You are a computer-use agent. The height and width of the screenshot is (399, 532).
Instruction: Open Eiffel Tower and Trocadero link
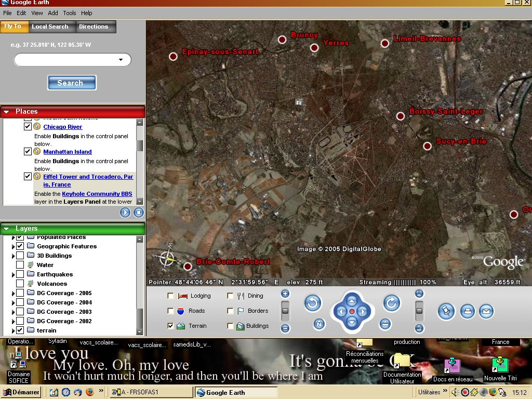click(x=88, y=180)
